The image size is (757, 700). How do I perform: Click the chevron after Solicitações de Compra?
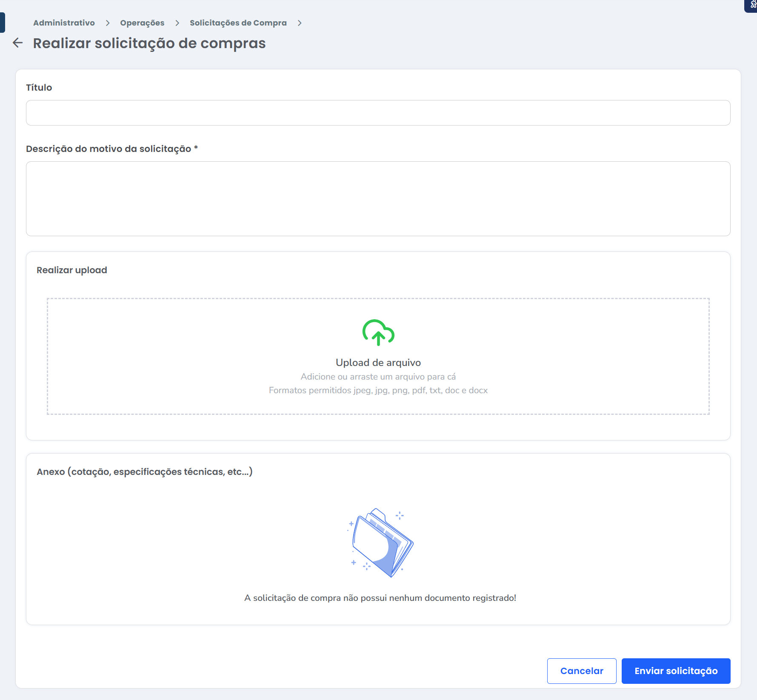(300, 23)
